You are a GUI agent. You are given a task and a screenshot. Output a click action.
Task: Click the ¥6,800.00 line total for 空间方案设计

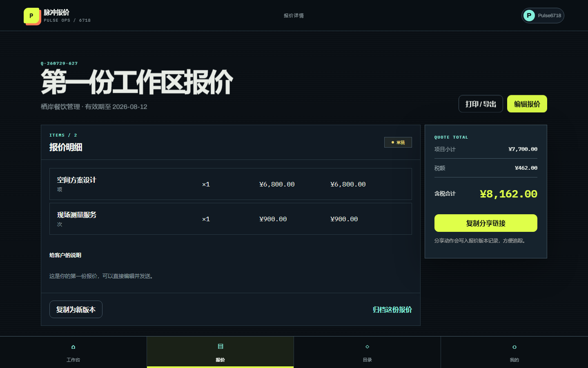tap(348, 184)
